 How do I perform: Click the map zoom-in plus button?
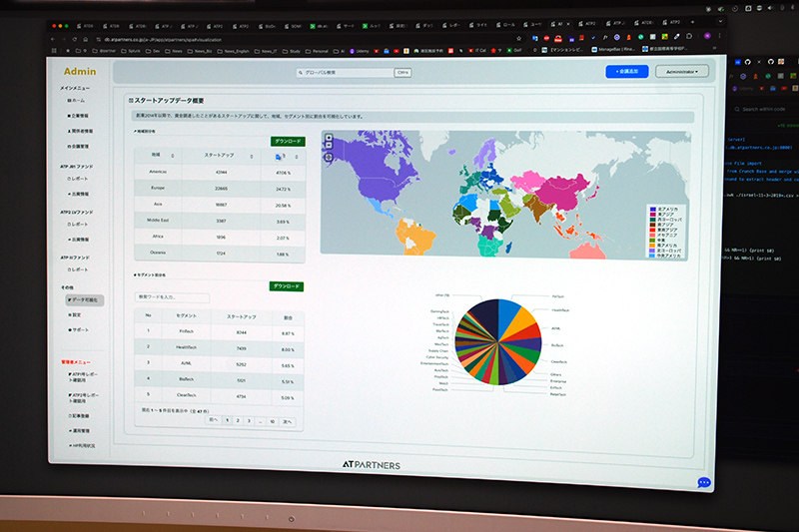[x=328, y=138]
